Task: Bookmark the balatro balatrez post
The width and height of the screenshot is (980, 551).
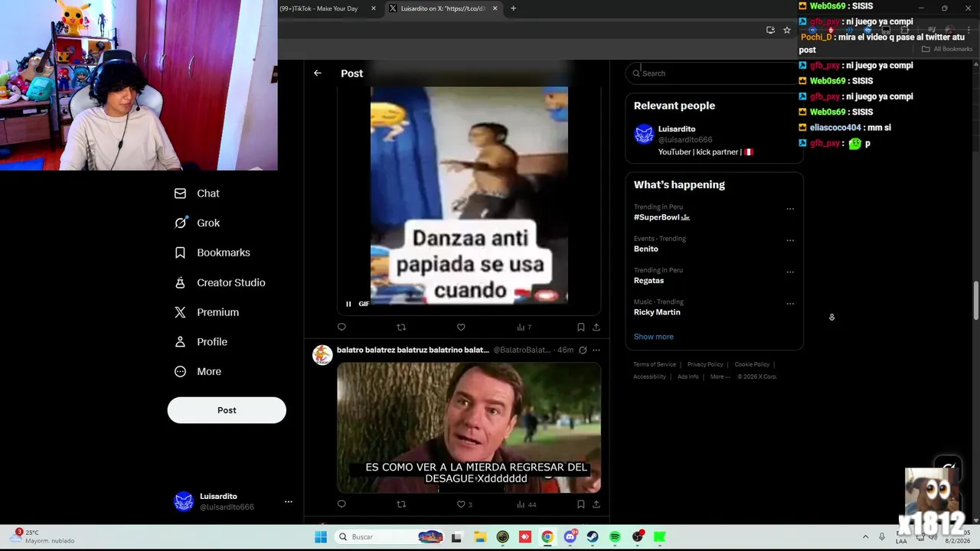Action: (581, 504)
